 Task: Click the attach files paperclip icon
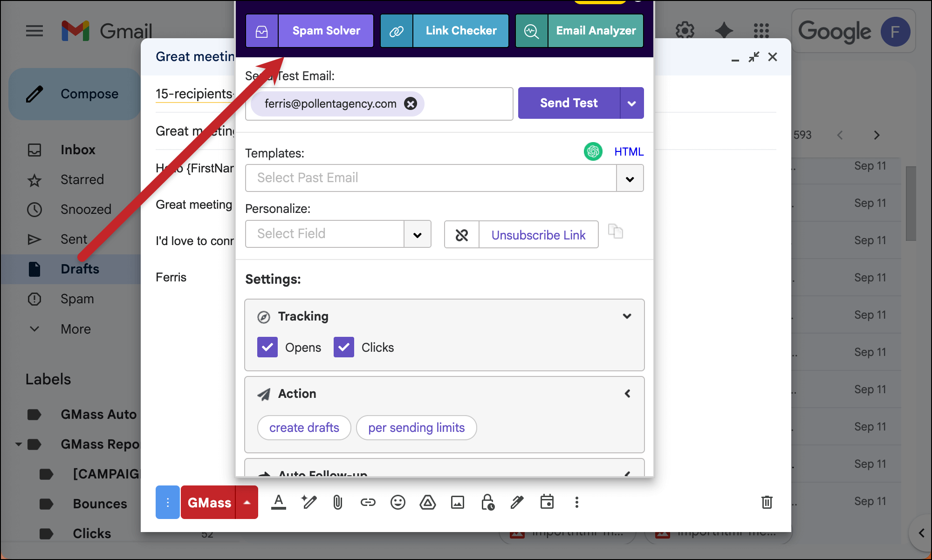point(338,502)
